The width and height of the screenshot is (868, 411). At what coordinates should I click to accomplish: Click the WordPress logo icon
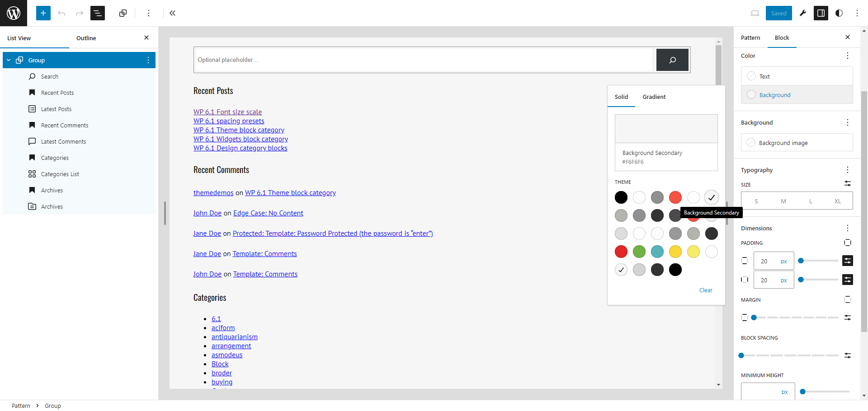point(14,13)
